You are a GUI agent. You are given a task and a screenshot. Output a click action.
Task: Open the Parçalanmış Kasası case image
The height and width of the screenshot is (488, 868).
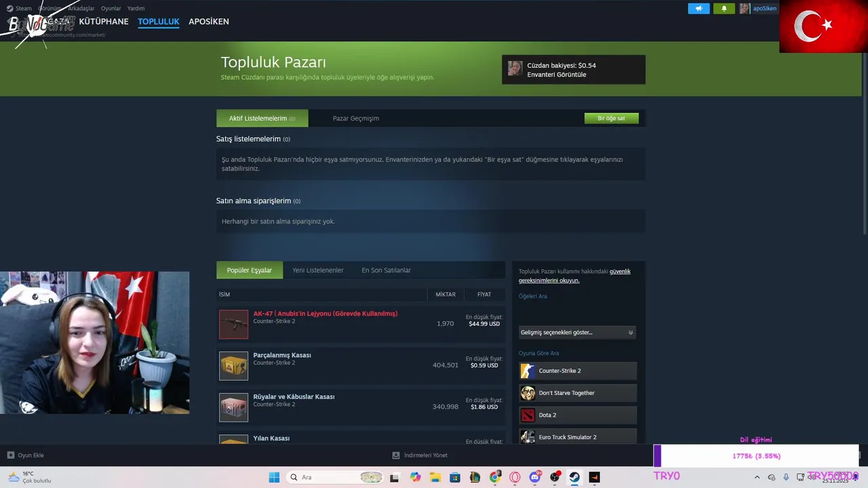tap(234, 365)
